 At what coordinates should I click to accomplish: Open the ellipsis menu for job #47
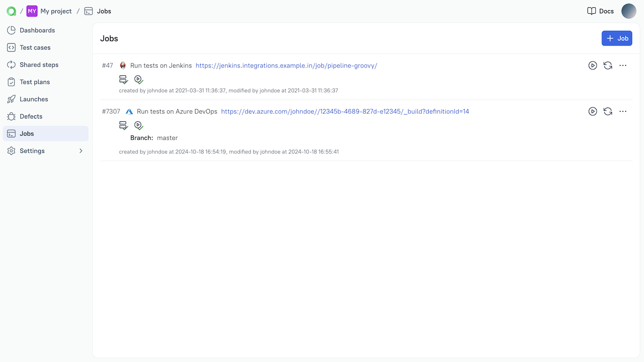pyautogui.click(x=623, y=65)
